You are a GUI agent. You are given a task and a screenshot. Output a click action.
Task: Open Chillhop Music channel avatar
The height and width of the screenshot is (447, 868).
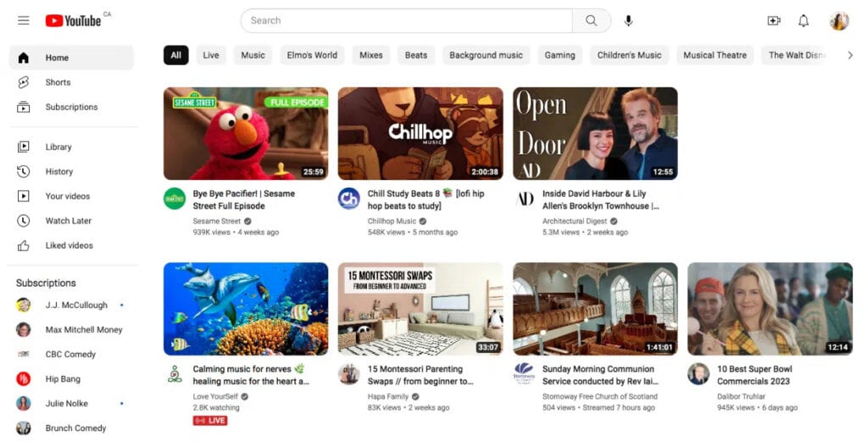348,198
